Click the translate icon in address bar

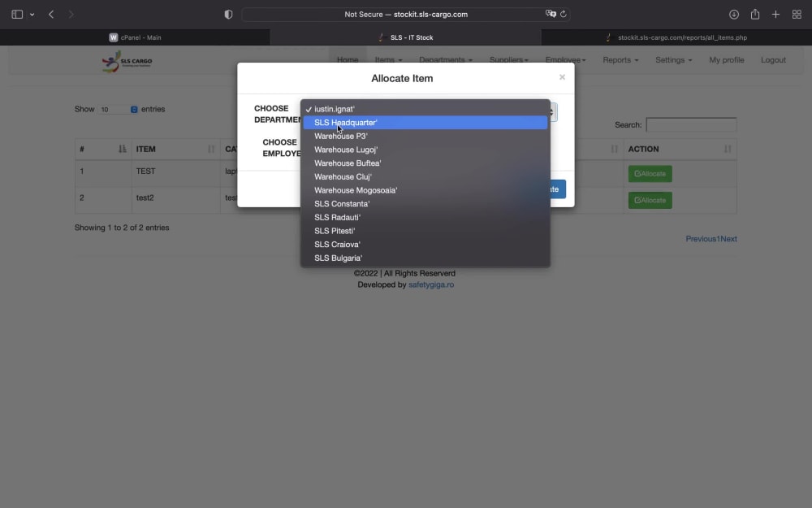(551, 14)
